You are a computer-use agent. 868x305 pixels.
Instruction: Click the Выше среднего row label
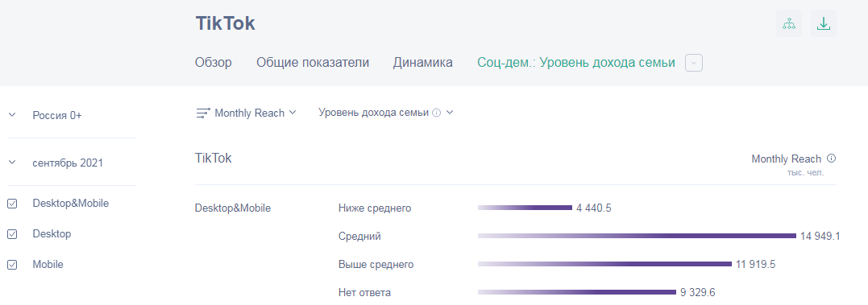click(x=376, y=265)
